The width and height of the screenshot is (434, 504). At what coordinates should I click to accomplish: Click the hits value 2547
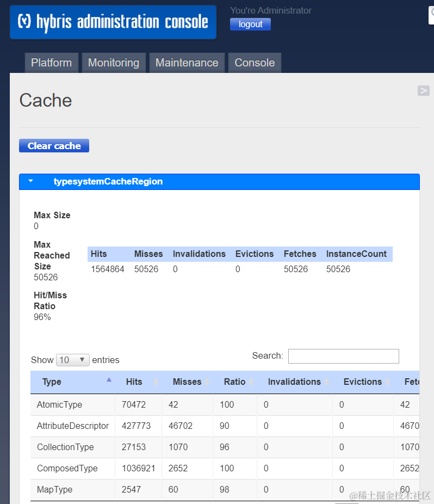coord(132,489)
